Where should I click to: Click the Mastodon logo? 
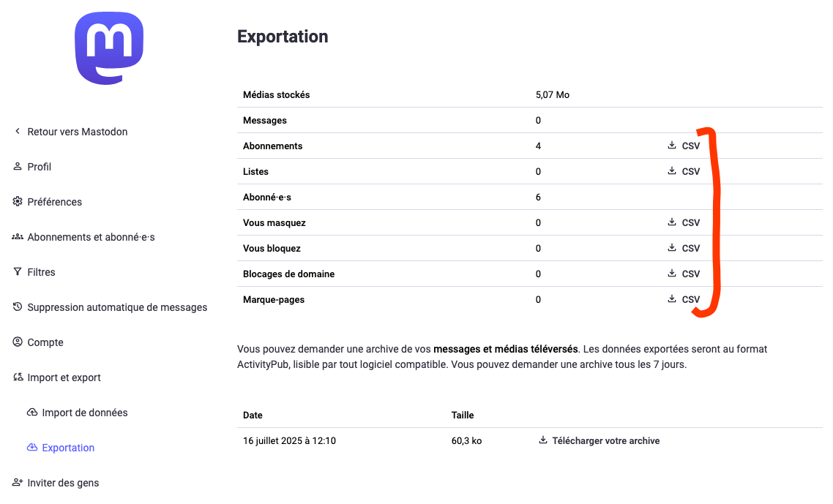(109, 48)
